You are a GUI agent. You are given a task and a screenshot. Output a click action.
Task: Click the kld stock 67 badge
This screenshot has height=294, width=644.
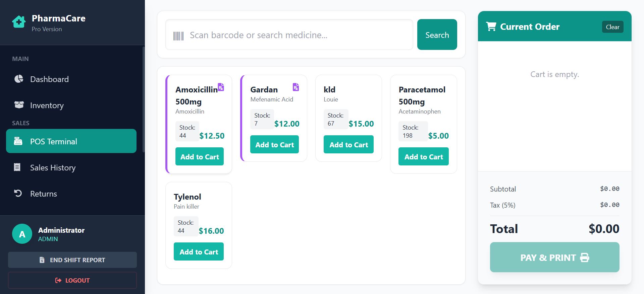pos(336,119)
